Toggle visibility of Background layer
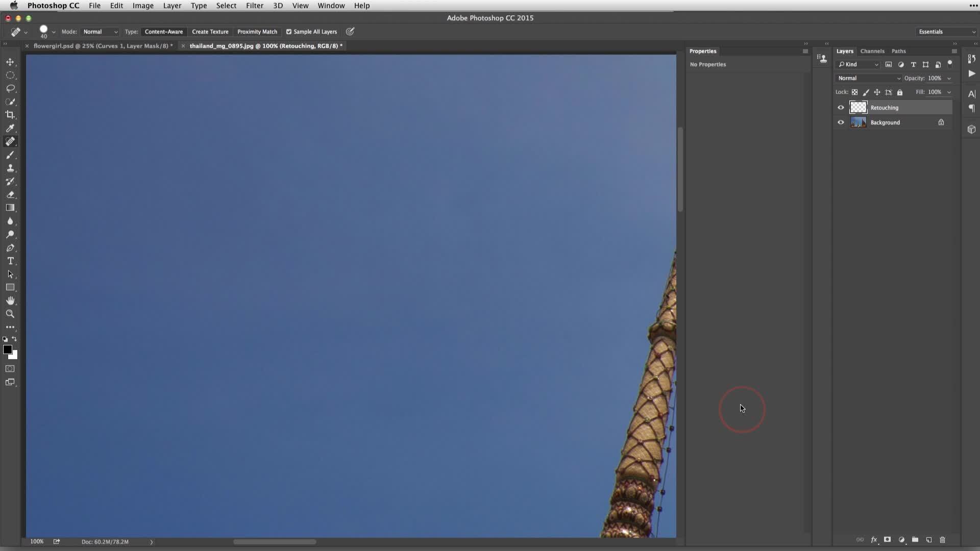This screenshot has width=980, height=551. point(841,122)
